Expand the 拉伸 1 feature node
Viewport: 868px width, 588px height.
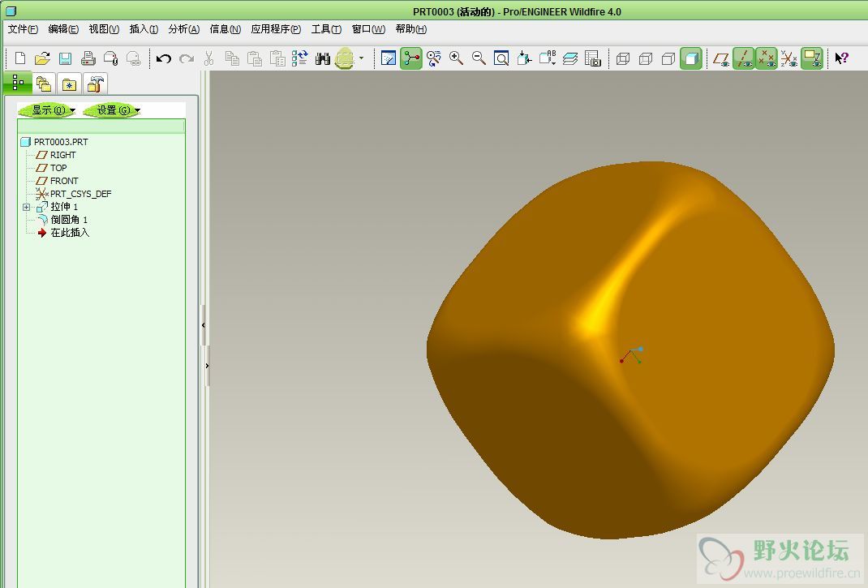[26, 207]
